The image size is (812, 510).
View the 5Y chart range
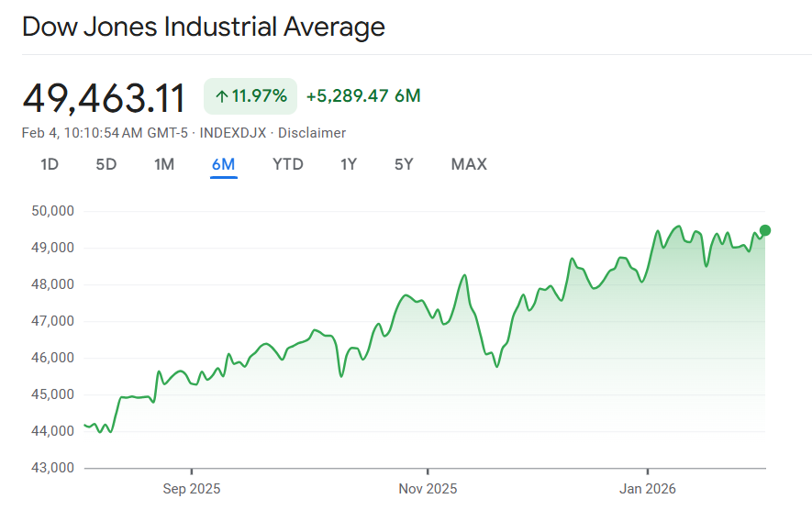pyautogui.click(x=404, y=165)
